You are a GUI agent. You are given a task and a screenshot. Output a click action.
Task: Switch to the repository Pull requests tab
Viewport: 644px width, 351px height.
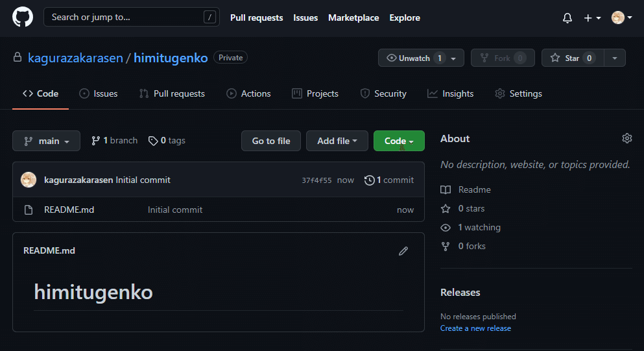(x=172, y=93)
